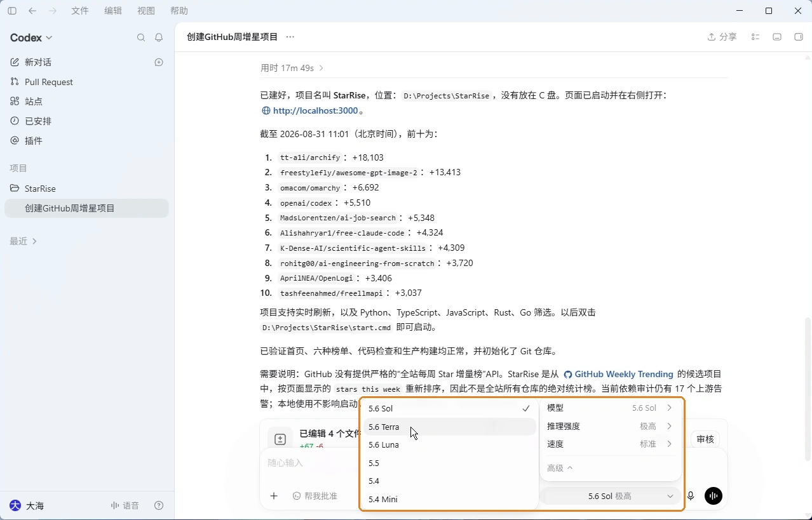
Task: Click the 创建GitHub周增星项目 header title
Action: (x=233, y=37)
